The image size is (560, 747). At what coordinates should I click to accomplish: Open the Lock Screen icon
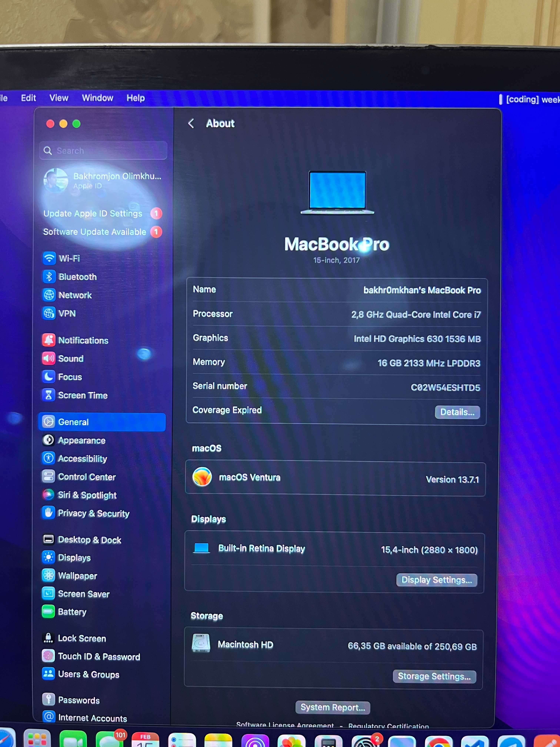[x=48, y=638]
